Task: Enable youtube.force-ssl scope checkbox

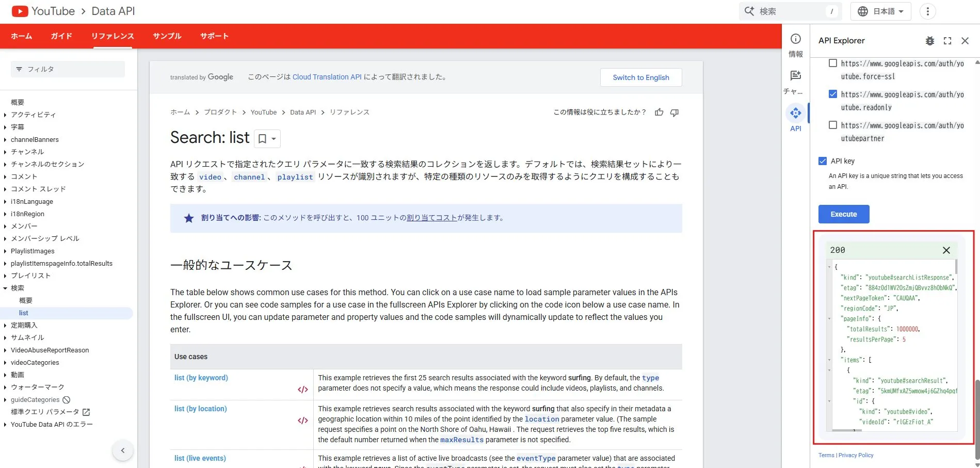Action: pos(833,63)
